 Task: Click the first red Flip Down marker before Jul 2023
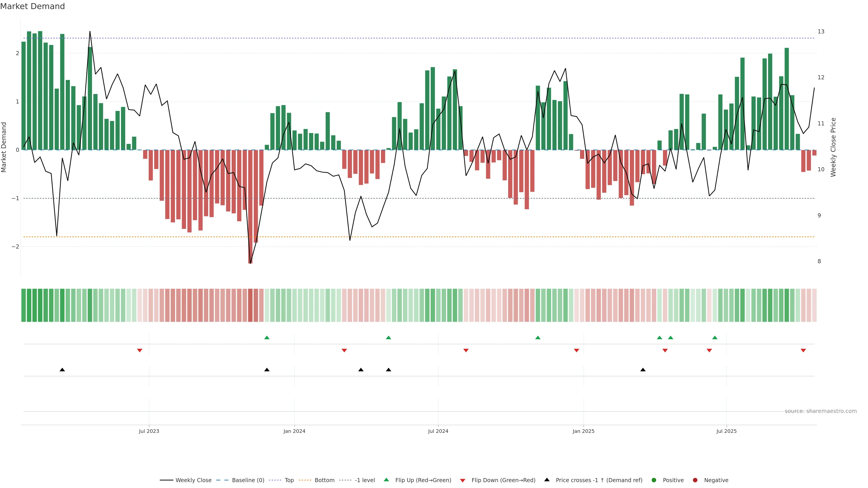140,351
